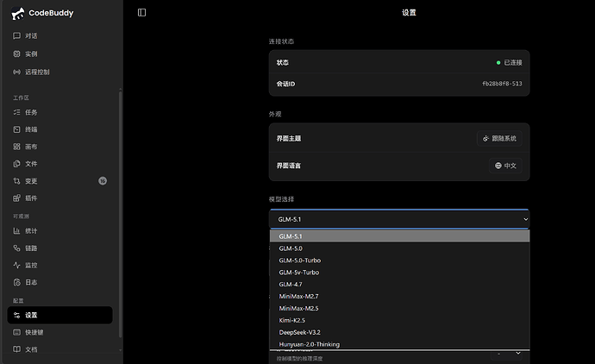This screenshot has height=364, width=595.
Task: Choose GLM-5v-Turbo in the model list
Action: 399,273
